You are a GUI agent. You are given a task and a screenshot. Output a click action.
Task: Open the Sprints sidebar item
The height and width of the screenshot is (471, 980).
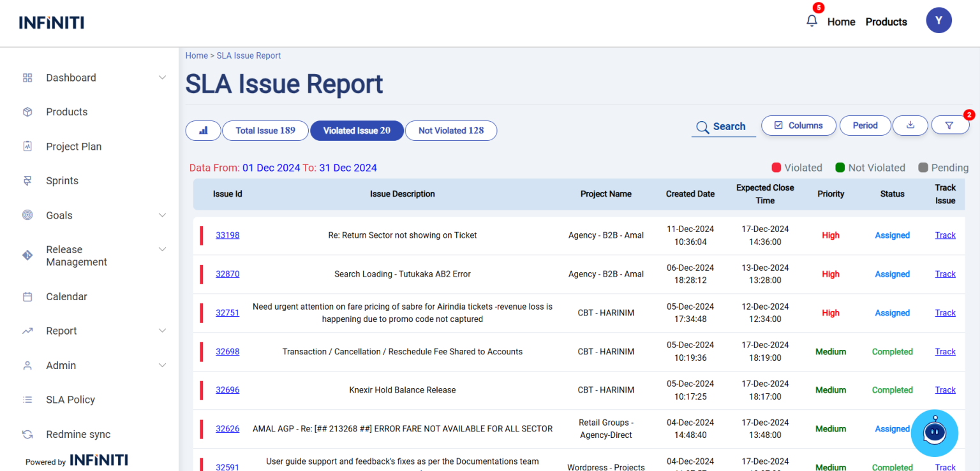pyautogui.click(x=62, y=180)
